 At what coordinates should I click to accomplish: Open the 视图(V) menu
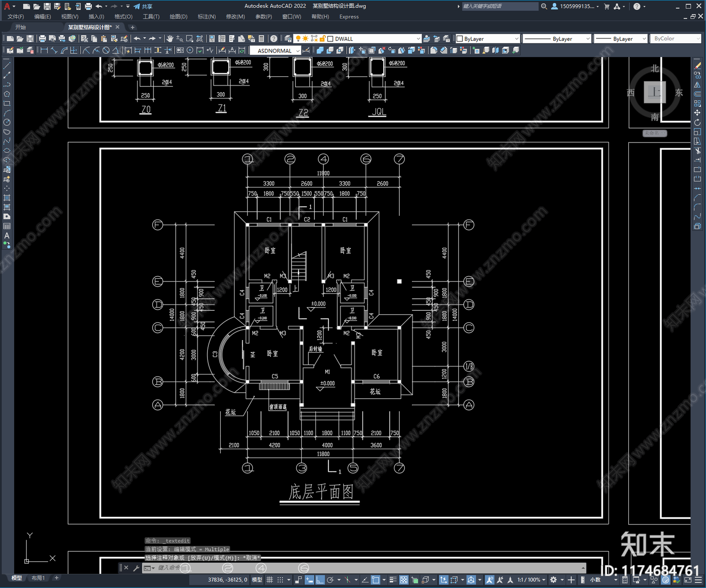[x=70, y=17]
